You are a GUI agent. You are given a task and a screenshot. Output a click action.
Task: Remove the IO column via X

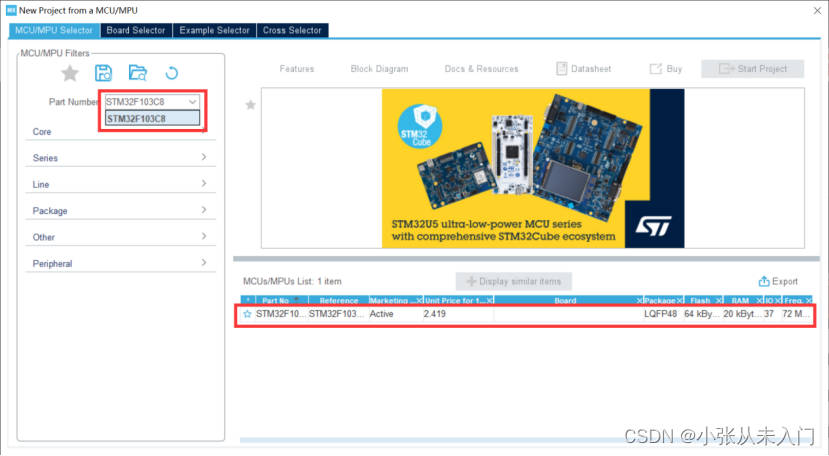click(x=778, y=300)
